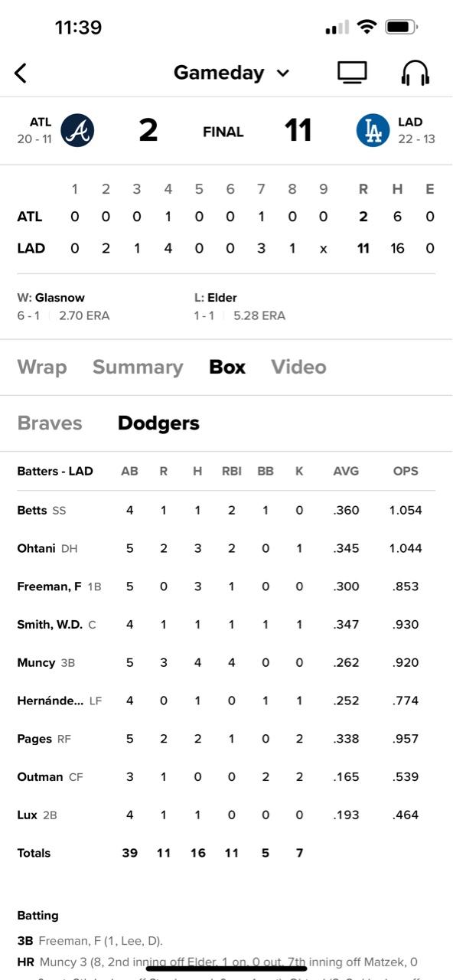Select Dodgers team box score
Screen dimensions: 453x980
[158, 423]
